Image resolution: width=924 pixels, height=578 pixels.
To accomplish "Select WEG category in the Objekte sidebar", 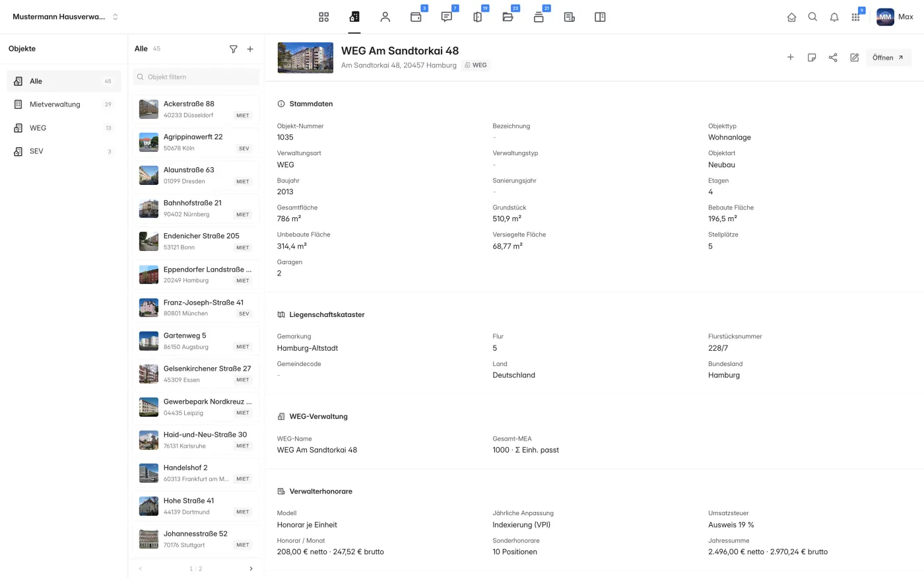I will pos(64,128).
